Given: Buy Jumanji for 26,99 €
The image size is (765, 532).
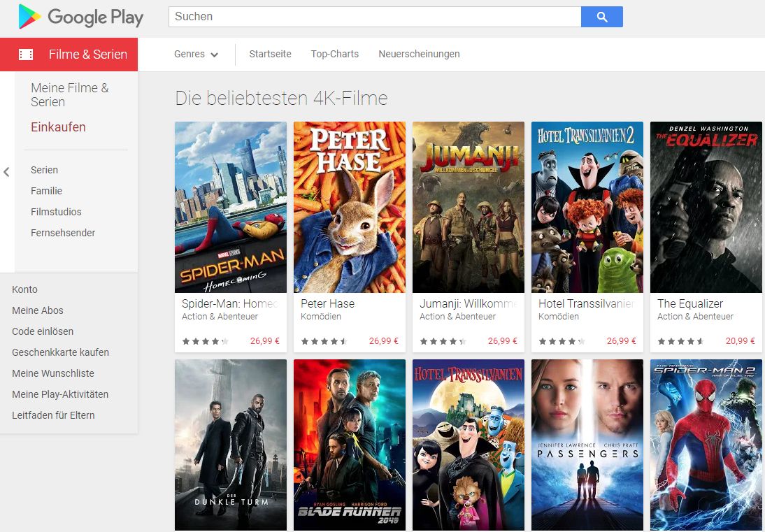Looking at the screenshot, I should [x=503, y=341].
